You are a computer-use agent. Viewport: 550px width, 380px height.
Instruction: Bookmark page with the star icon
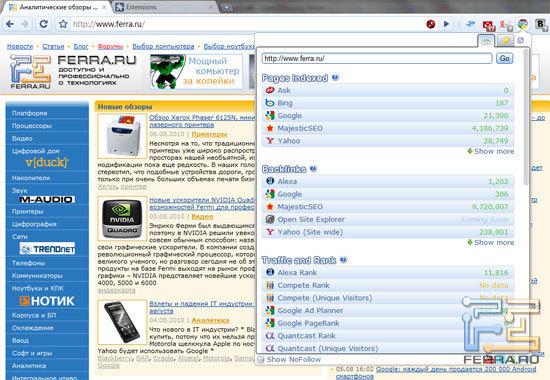click(x=63, y=24)
